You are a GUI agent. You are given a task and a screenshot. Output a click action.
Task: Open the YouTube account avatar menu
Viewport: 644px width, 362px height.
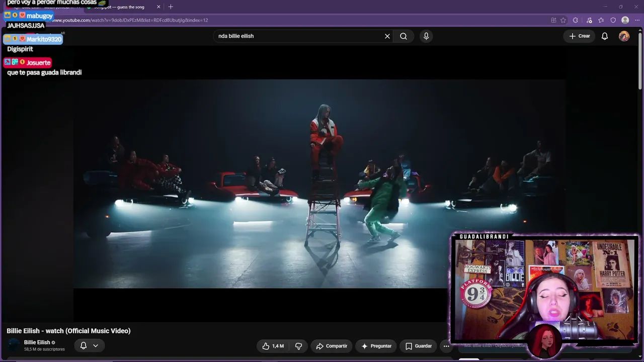[x=624, y=36]
